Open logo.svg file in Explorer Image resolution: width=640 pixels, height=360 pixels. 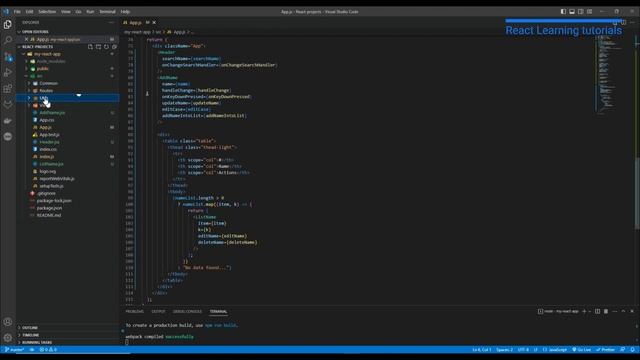coord(47,171)
